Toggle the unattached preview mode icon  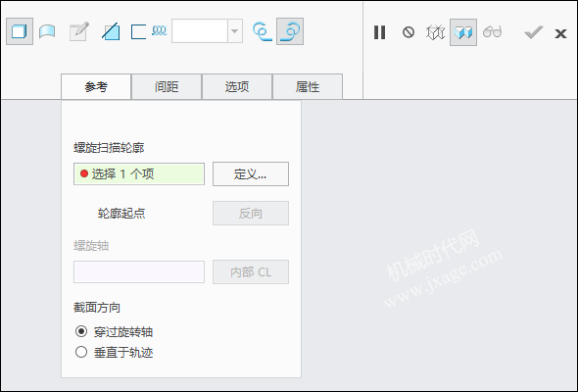(x=435, y=32)
